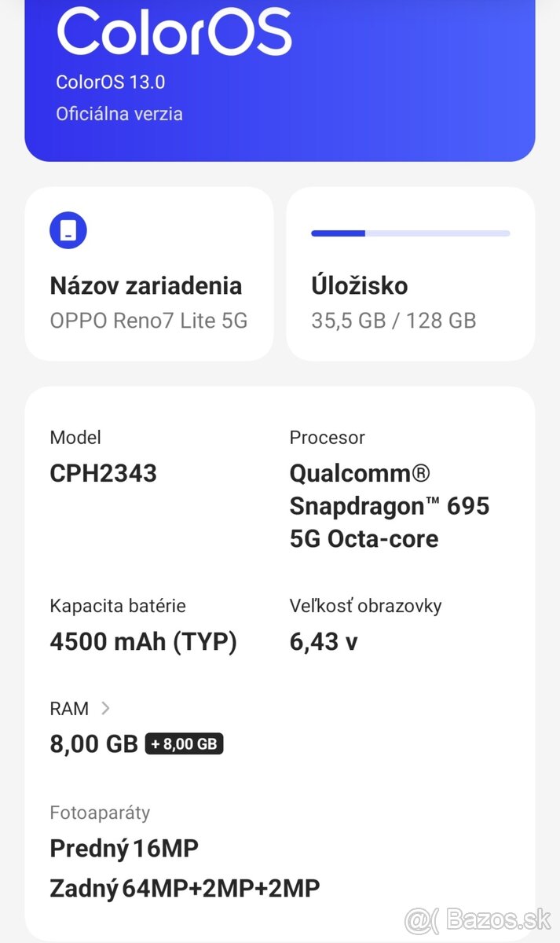The height and width of the screenshot is (943, 560).
Task: Click the storage usage progress bar
Action: [410, 233]
